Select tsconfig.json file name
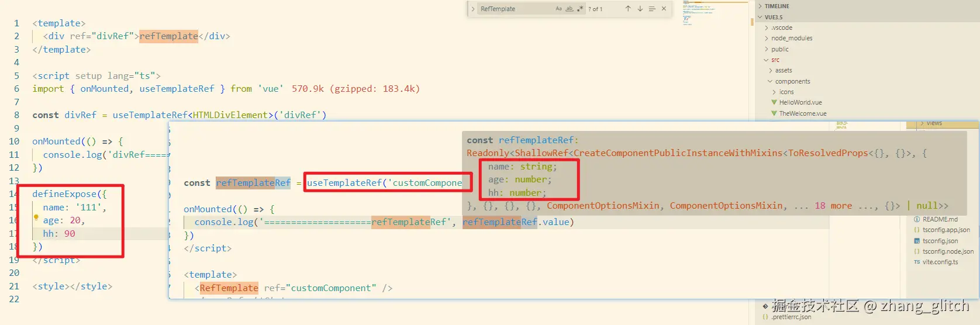This screenshot has height=325, width=980. [940, 241]
